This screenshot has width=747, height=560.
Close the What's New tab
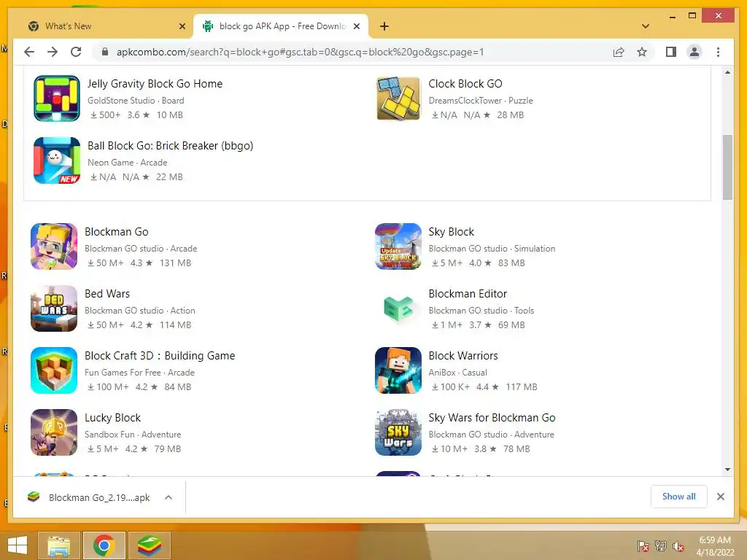pos(182,26)
